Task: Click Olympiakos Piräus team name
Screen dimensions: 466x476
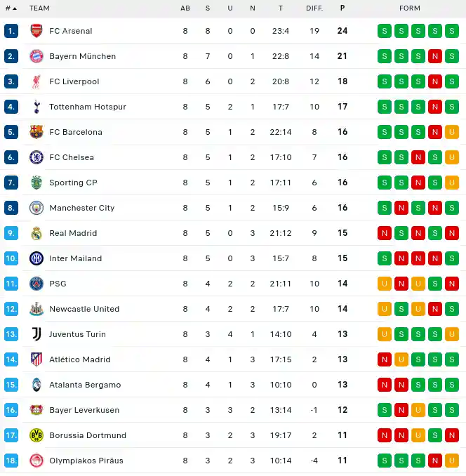Action: (86, 461)
